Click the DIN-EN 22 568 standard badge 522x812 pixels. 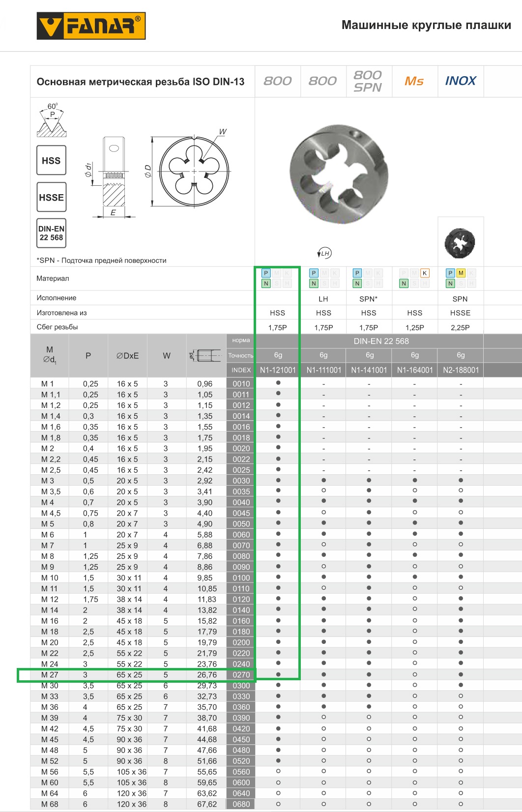51,233
